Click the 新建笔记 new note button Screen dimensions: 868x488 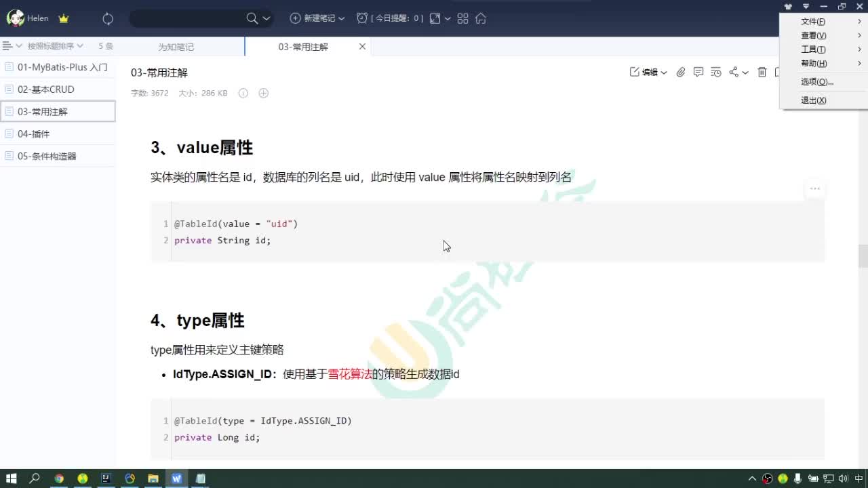[x=313, y=18]
